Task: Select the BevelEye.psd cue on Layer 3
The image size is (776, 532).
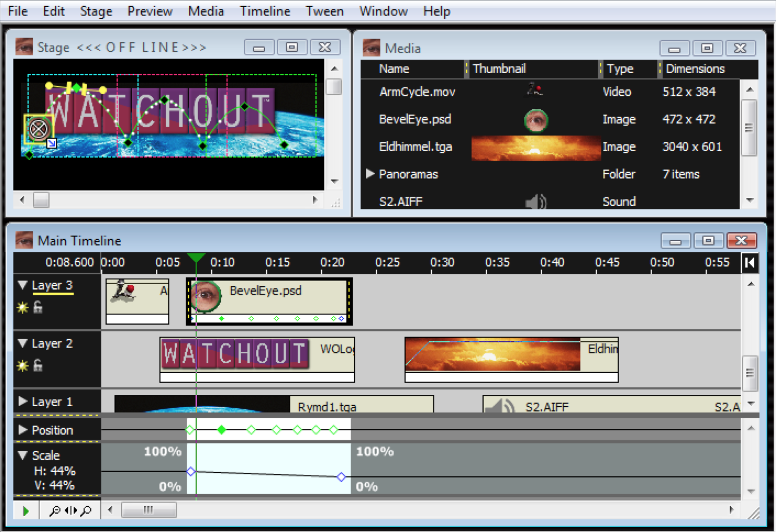Action: [269, 302]
